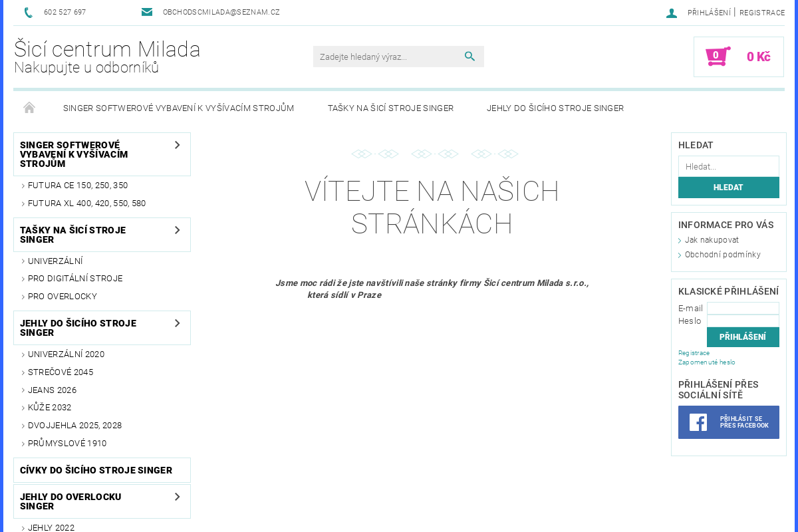Click the arrow on Cívky do šicího stroje Singer
The width and height of the screenshot is (798, 532).
(177, 470)
